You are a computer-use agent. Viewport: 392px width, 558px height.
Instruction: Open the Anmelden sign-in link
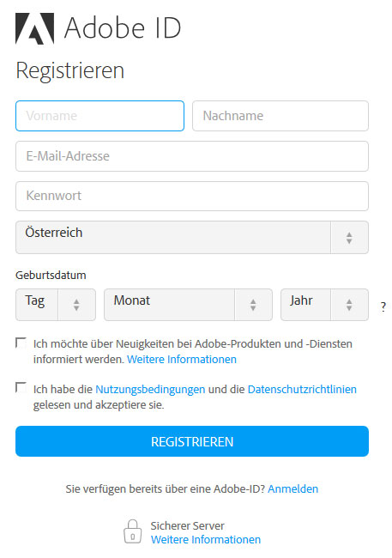(293, 489)
